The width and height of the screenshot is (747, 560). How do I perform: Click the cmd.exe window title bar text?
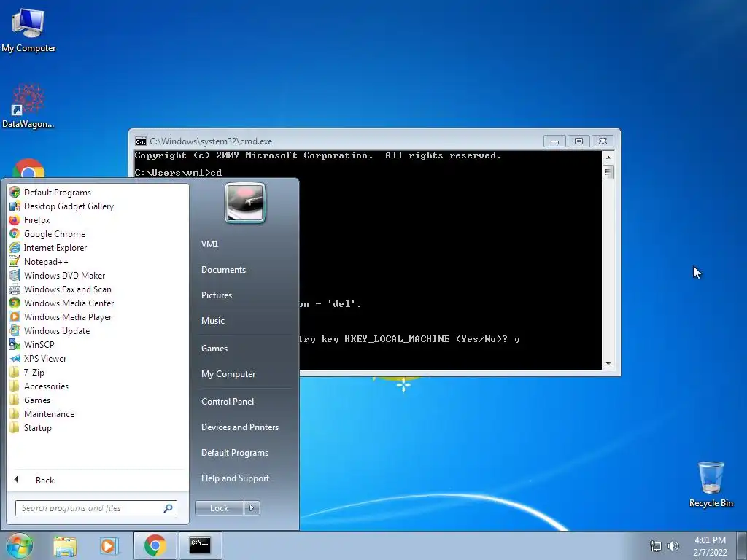point(211,141)
